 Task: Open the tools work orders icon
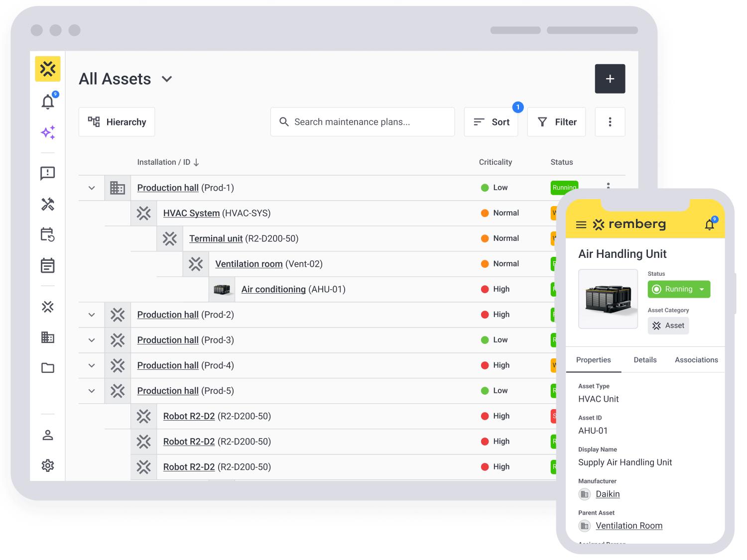point(48,204)
